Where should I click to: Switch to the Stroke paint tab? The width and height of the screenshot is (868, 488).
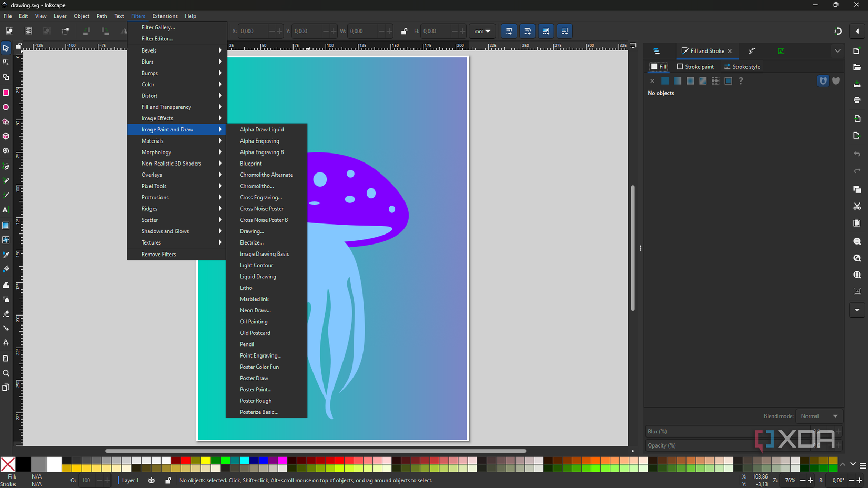pos(695,66)
